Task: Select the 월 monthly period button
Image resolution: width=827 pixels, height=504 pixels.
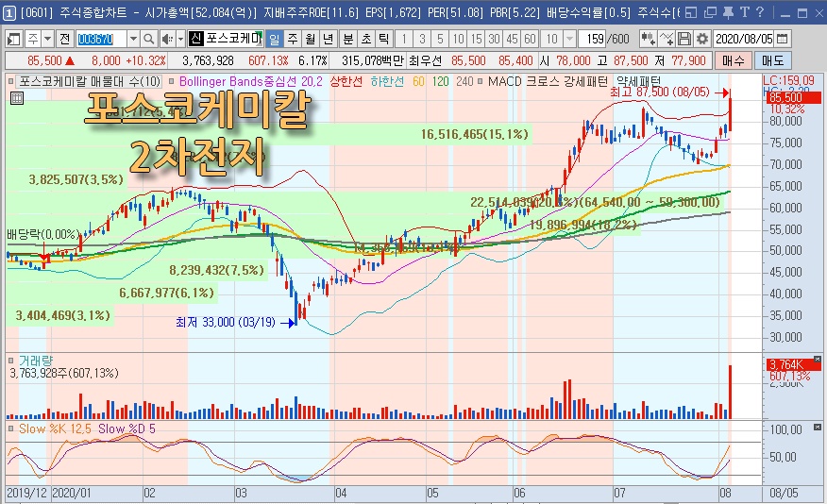Action: (x=310, y=39)
